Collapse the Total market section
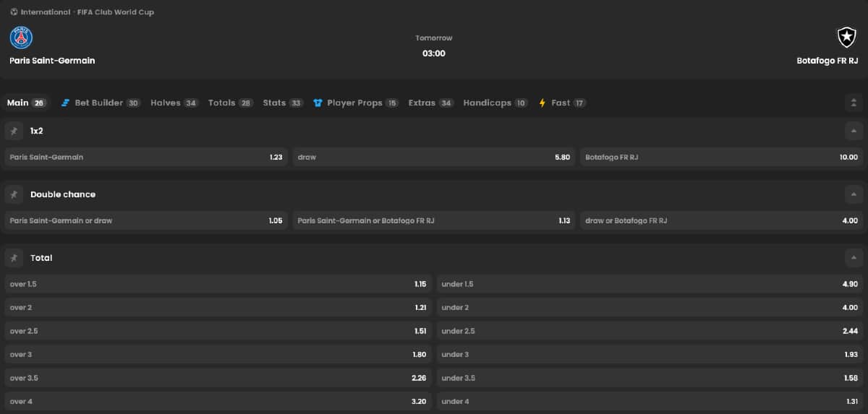 (x=854, y=258)
